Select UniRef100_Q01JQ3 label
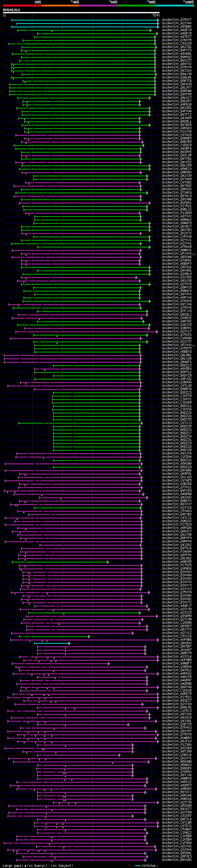 click(x=177, y=477)
